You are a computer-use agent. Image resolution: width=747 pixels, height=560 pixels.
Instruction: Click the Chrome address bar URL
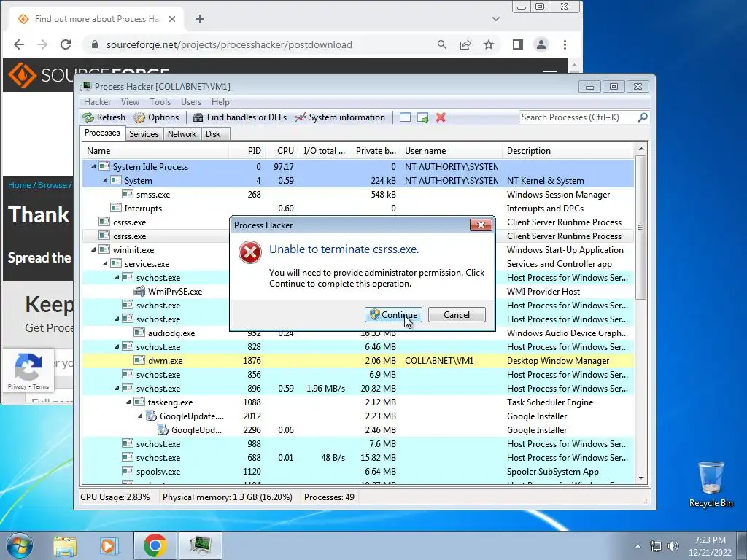(229, 44)
